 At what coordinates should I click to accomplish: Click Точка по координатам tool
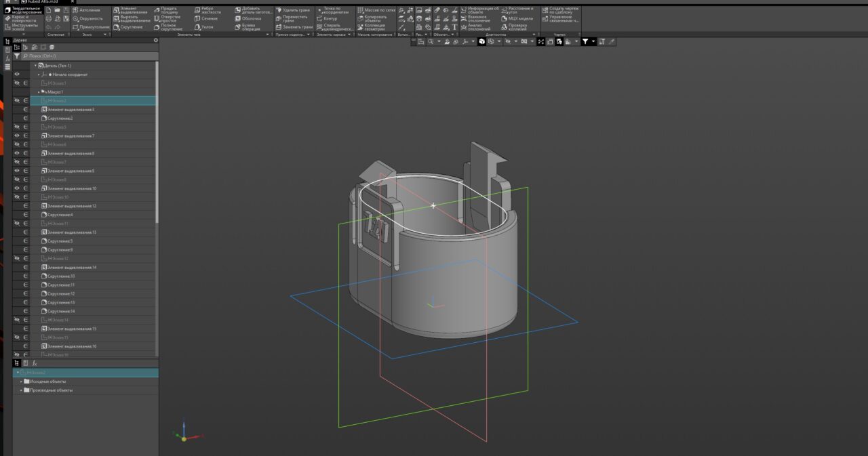[333, 10]
